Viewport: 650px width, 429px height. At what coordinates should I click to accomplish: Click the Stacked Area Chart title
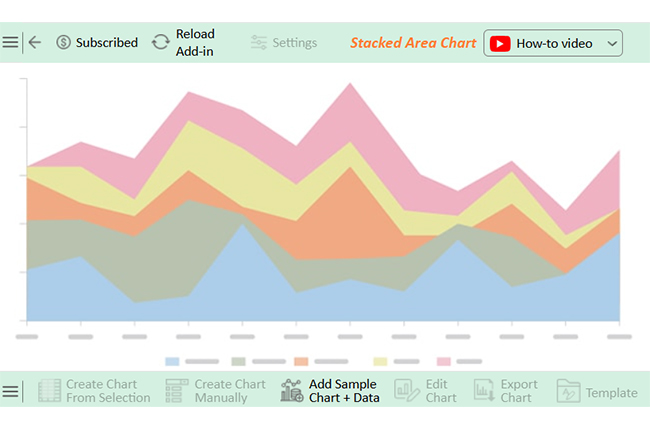click(413, 43)
